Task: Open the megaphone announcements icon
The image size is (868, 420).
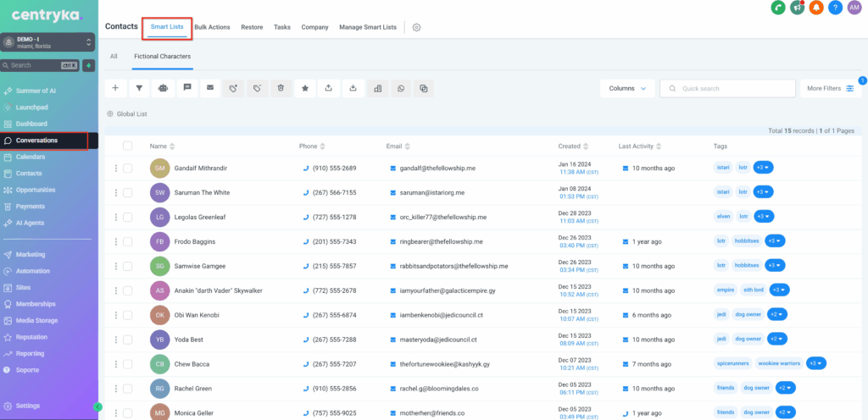Action: pyautogui.click(x=797, y=8)
